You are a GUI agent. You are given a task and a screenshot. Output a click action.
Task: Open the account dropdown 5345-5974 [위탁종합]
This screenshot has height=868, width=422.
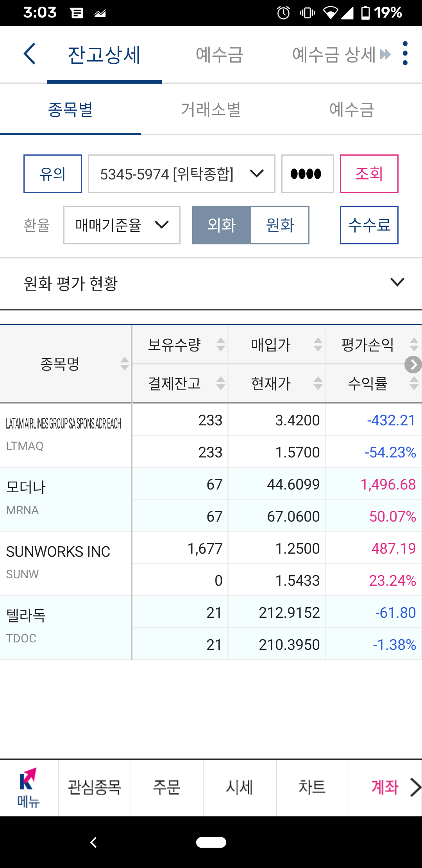coord(182,174)
